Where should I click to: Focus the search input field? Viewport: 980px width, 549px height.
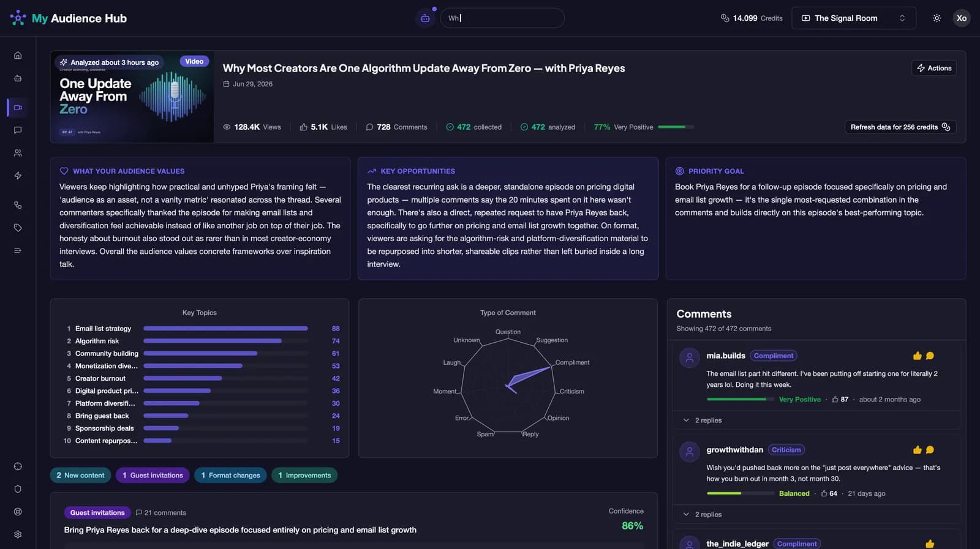tap(502, 18)
